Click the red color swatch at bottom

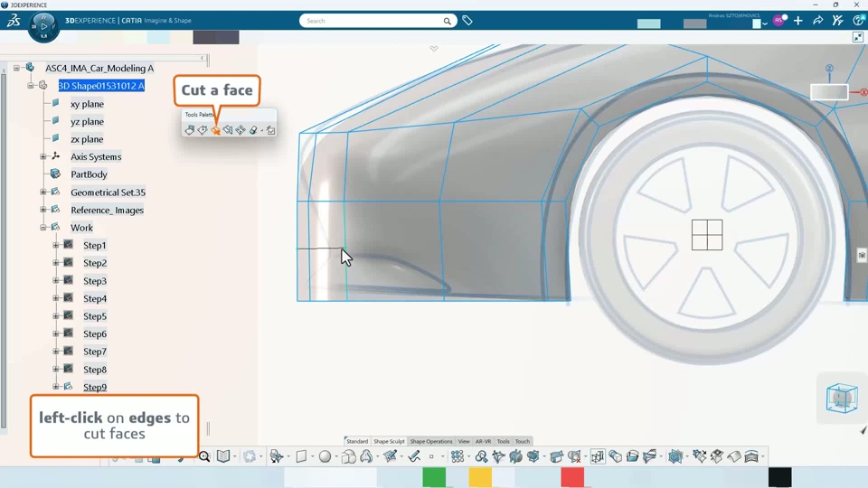click(x=572, y=477)
